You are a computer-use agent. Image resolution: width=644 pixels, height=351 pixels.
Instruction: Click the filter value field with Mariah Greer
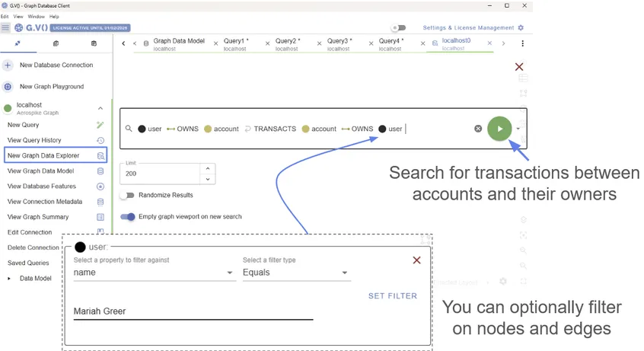(193, 311)
